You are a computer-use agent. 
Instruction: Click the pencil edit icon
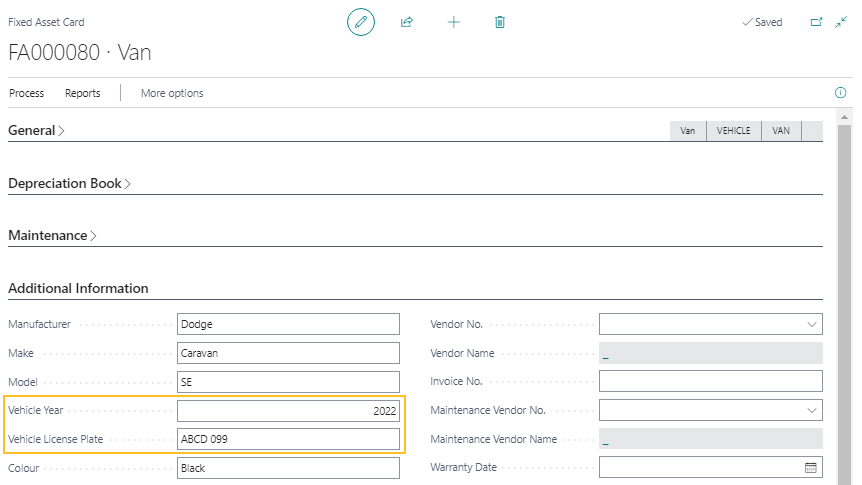coord(361,22)
